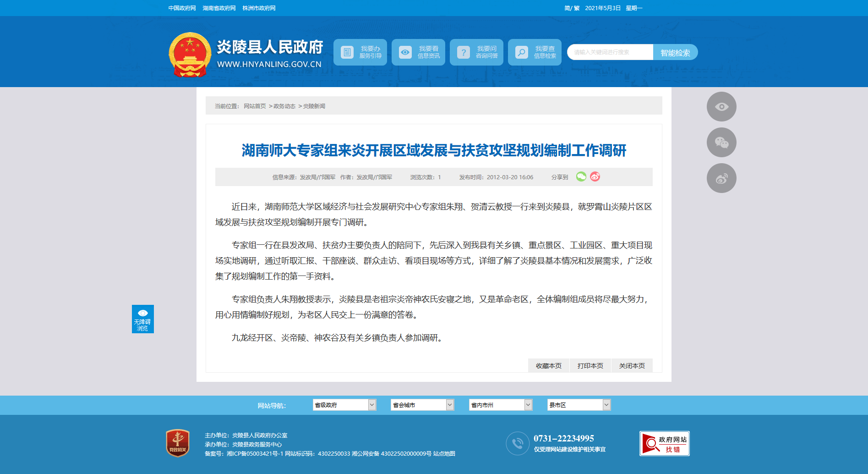Click the 政府网站找错 error report icon
This screenshot has width=868, height=474.
(664, 444)
